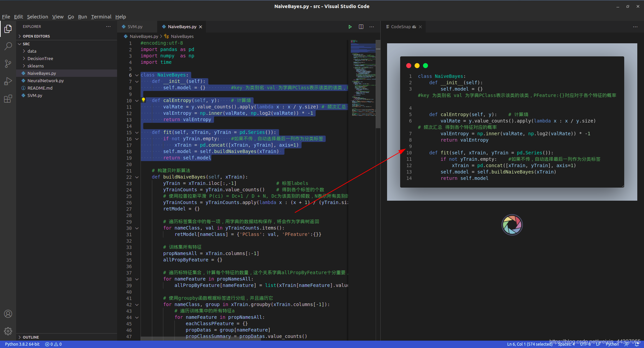Click the feedback icon in status bar

pos(626,344)
